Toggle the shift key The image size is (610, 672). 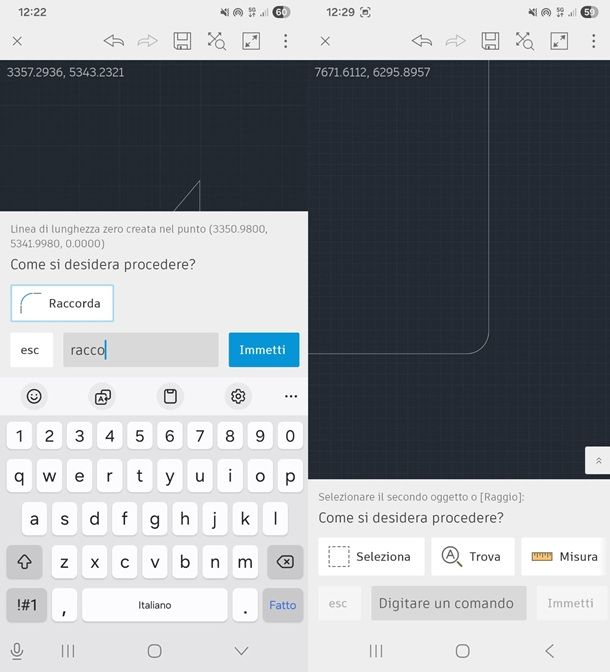(x=24, y=562)
